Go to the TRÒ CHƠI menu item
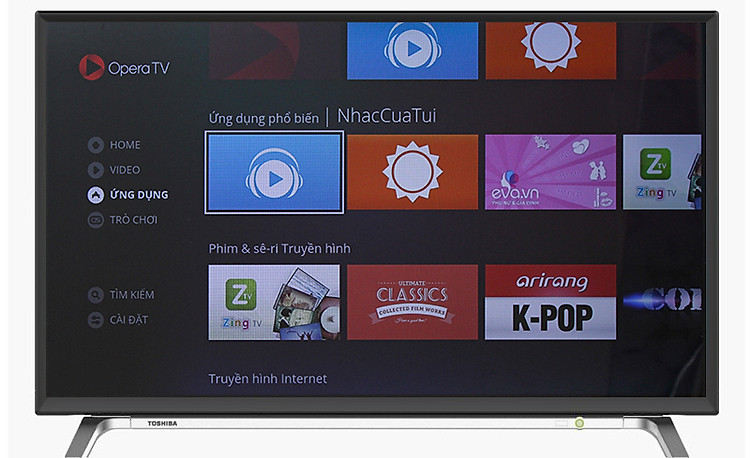 pos(133,220)
